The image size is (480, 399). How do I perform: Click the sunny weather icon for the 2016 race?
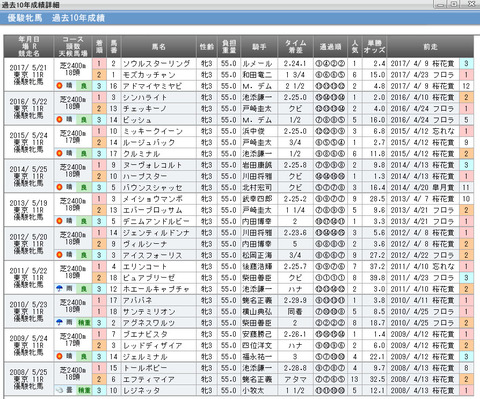coord(59,119)
